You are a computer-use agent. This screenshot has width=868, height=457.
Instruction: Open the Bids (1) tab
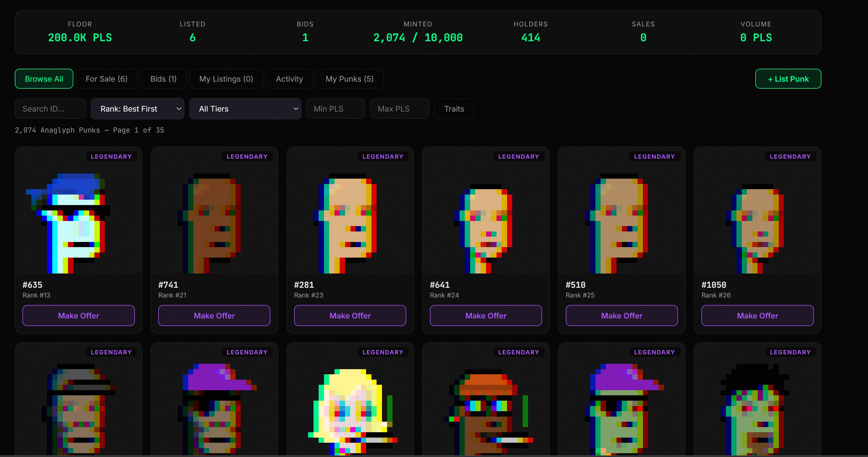[x=163, y=79]
